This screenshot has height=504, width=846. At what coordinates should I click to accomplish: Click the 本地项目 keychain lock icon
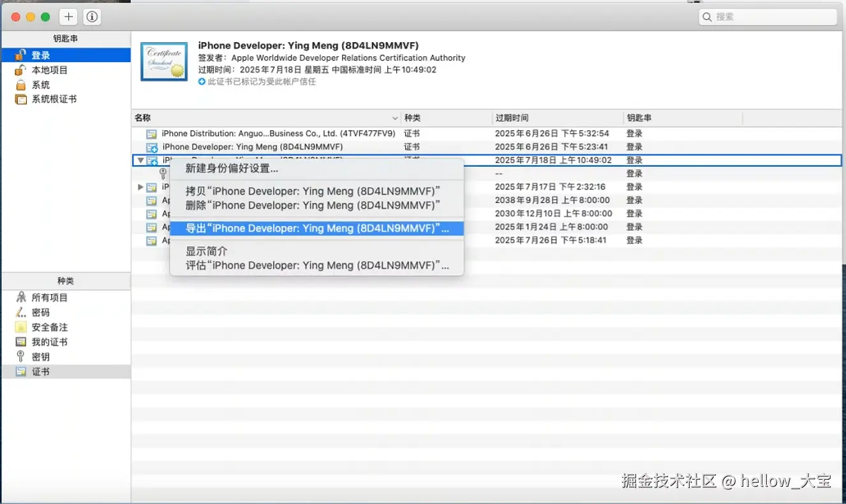click(x=20, y=70)
